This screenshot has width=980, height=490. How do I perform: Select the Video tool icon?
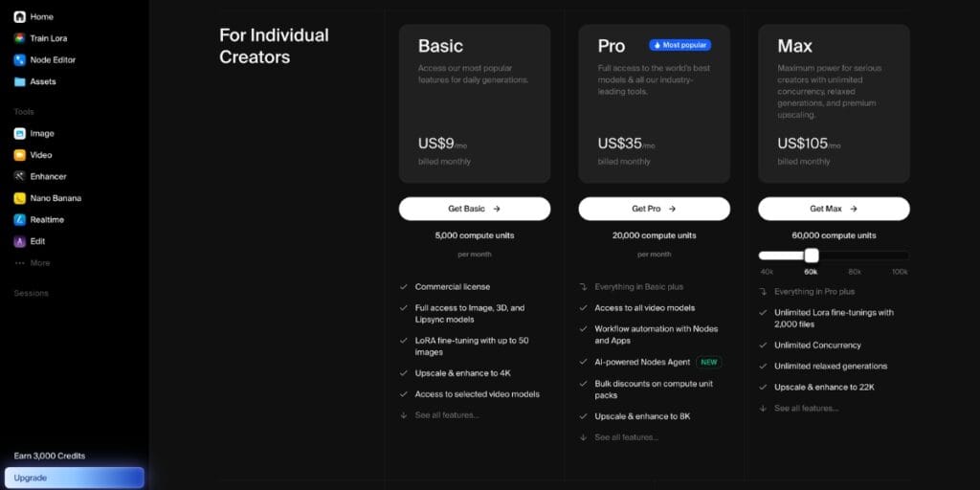(19, 155)
